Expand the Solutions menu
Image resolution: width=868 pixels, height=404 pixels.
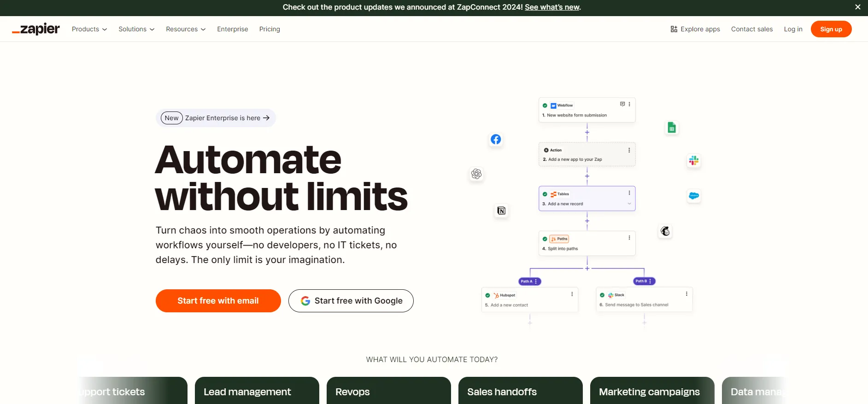pos(136,29)
